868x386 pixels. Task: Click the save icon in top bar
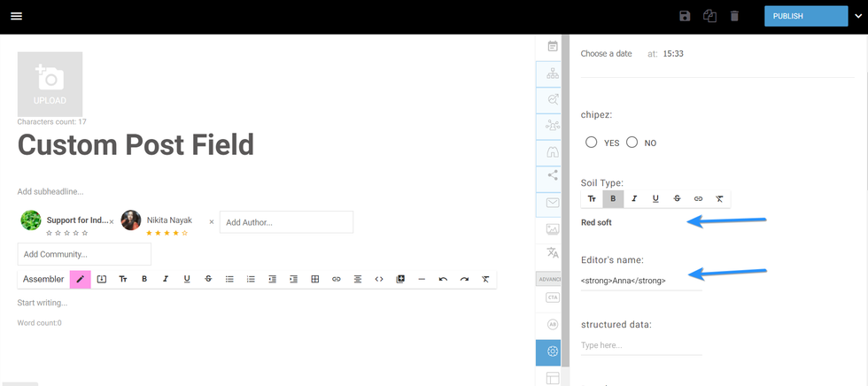click(685, 16)
